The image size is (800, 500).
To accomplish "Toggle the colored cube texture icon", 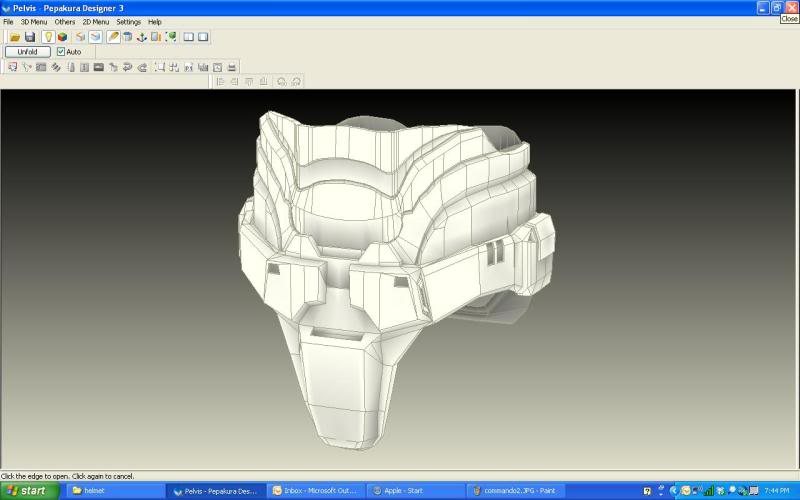I will coord(62,37).
